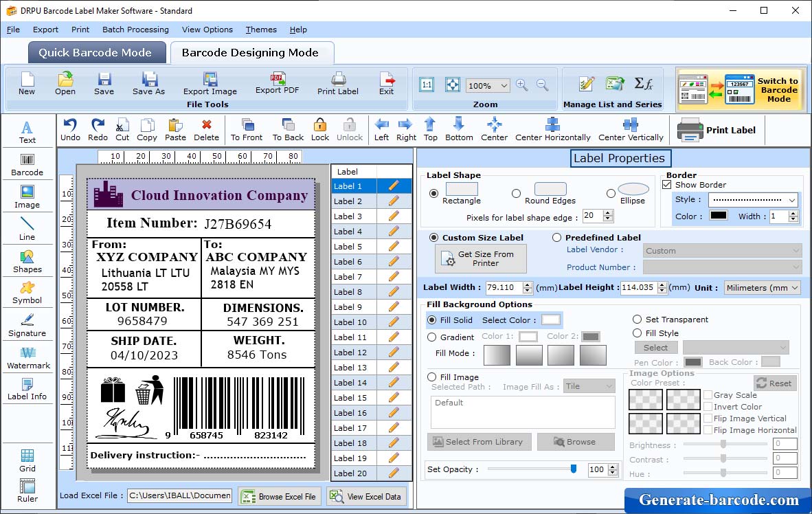
Task: Click the Load Excel File path field
Action: click(180, 495)
